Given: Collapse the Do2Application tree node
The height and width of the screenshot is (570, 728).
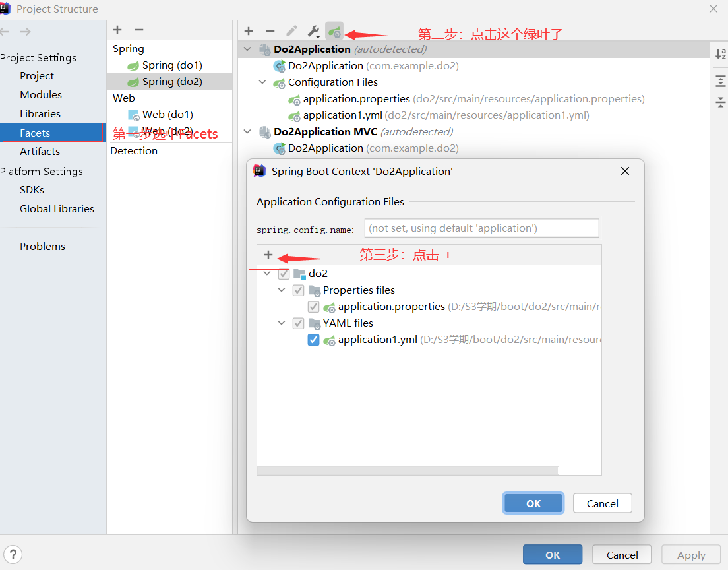Looking at the screenshot, I should [247, 49].
